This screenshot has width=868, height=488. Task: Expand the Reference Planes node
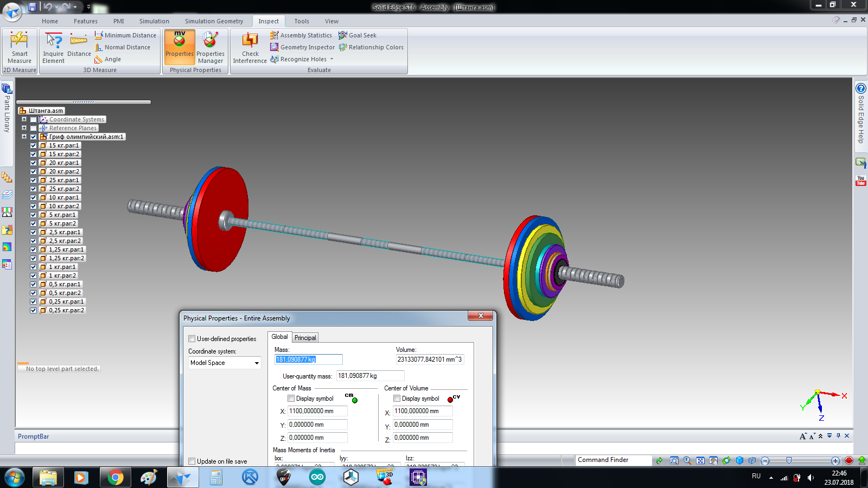[x=24, y=128]
